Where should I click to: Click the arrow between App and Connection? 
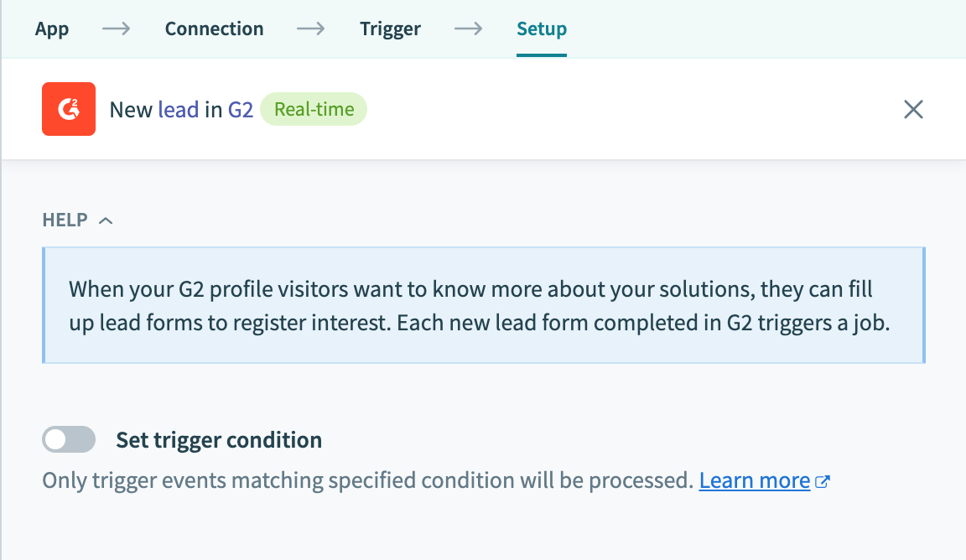(x=117, y=29)
